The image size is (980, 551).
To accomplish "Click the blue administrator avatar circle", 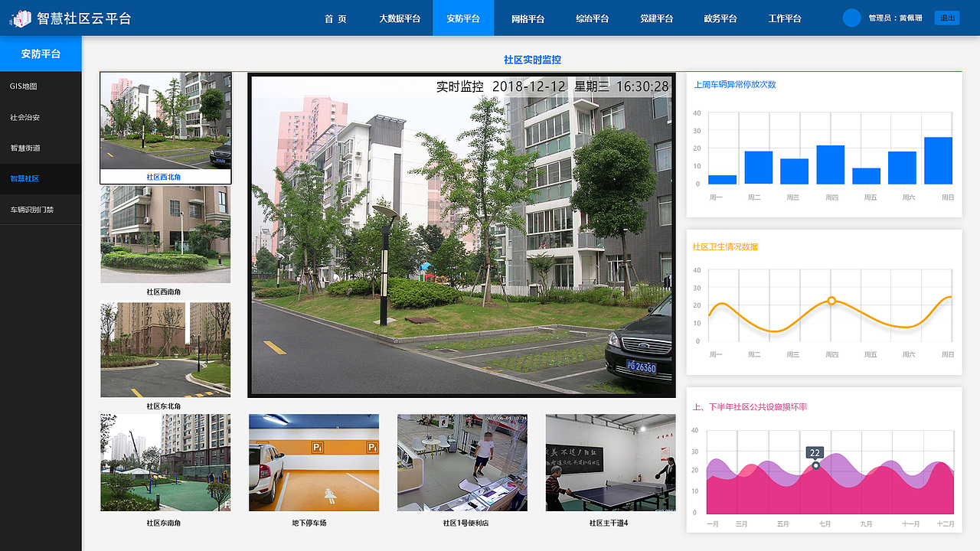I will (851, 18).
